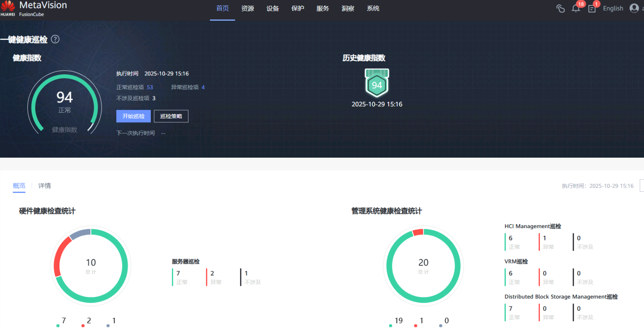Click the green legend dot for hardware normal

point(58,325)
